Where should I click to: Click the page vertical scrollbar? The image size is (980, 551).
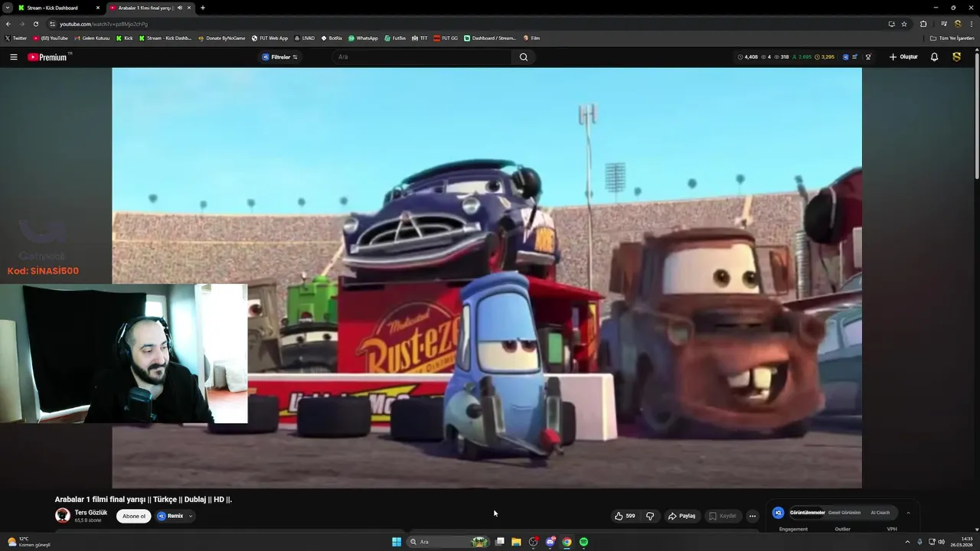[976, 115]
